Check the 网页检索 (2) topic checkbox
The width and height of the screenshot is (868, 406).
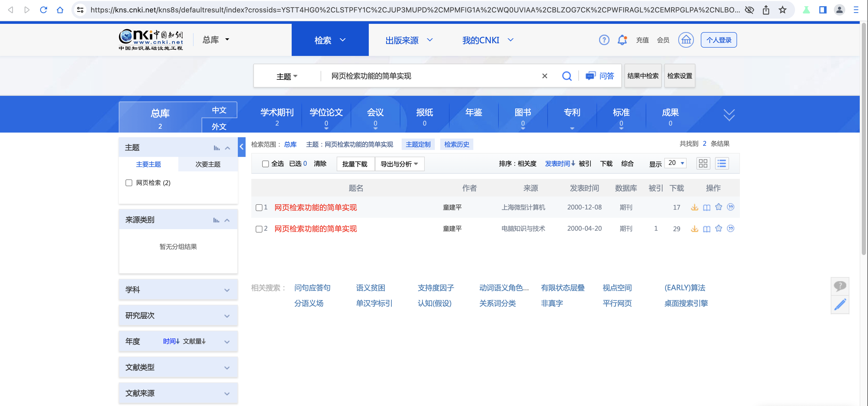point(129,183)
